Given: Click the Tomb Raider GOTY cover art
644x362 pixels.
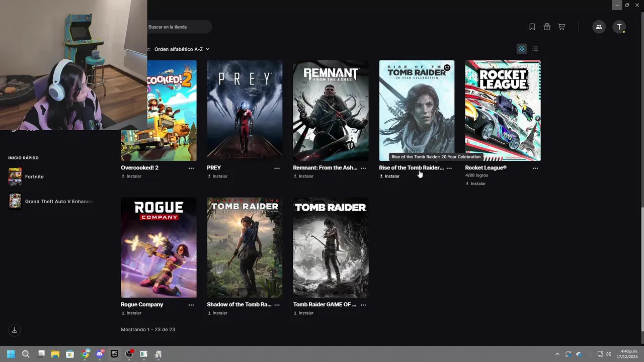Looking at the screenshot, I should coord(331,247).
